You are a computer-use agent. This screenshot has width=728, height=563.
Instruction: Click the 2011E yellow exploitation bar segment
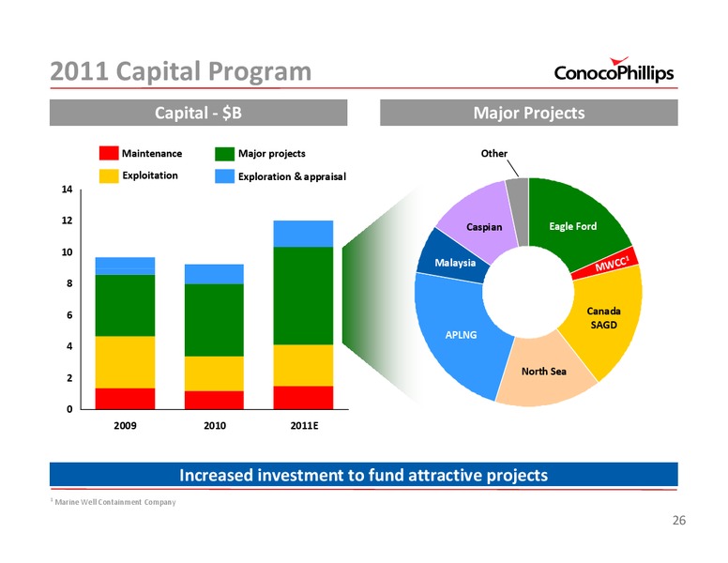303,366
